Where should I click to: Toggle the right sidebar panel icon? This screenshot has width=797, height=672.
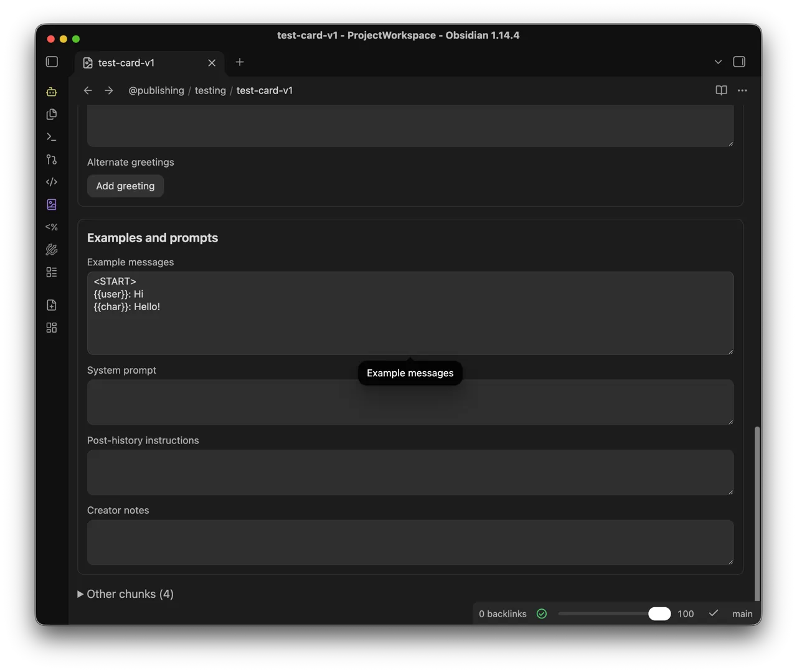click(x=739, y=62)
